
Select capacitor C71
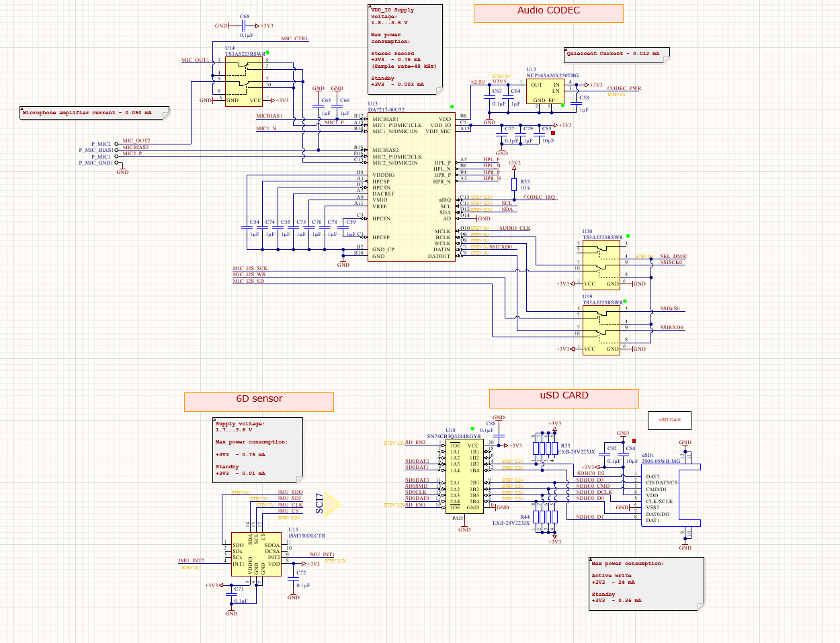pyautogui.click(x=232, y=595)
